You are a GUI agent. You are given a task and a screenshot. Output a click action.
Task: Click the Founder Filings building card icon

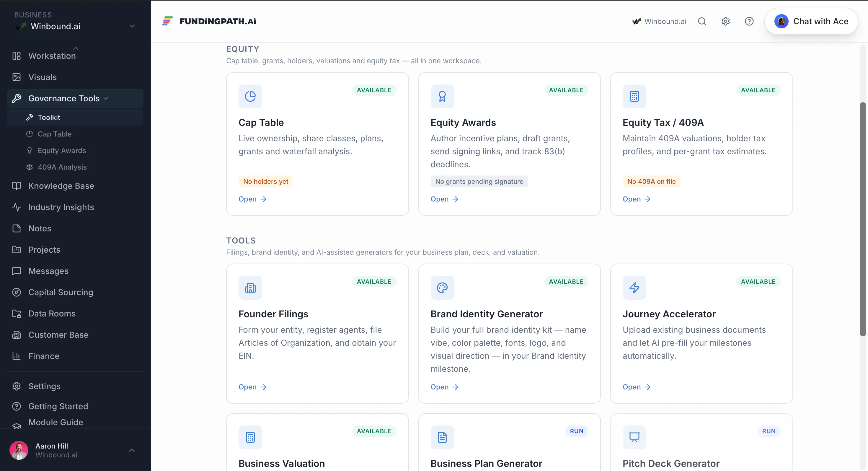click(250, 288)
